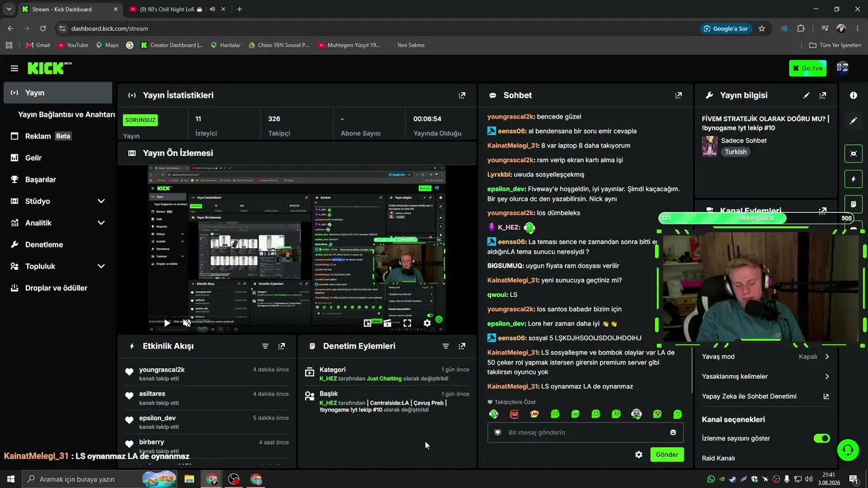
Task: Open the support headset chat bubble
Action: pyautogui.click(x=847, y=449)
